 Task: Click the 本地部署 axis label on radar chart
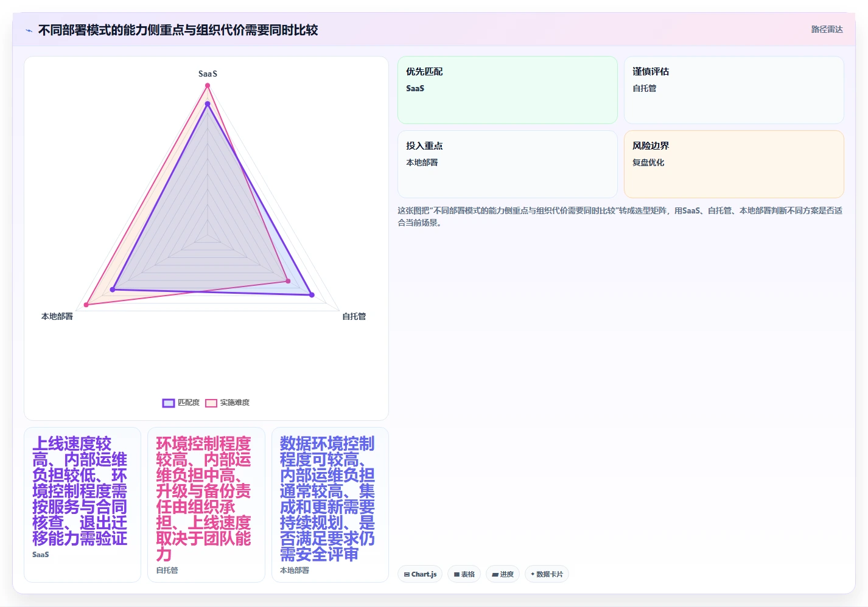point(57,316)
